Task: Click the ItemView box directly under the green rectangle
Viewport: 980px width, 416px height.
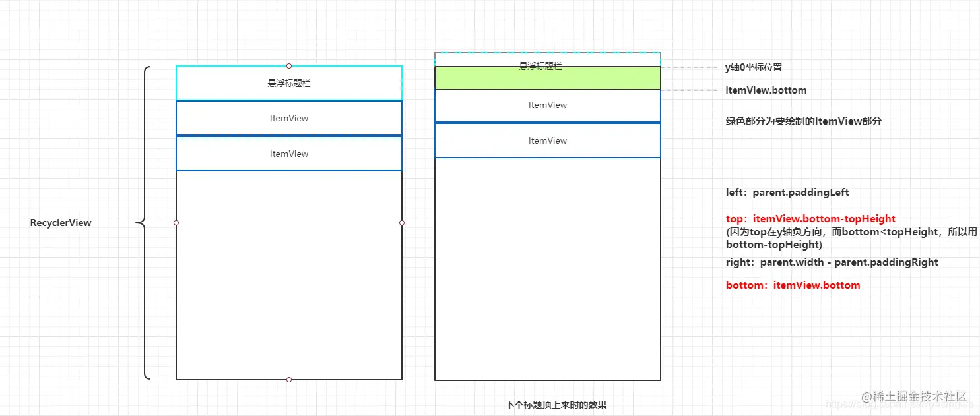Action: click(548, 105)
